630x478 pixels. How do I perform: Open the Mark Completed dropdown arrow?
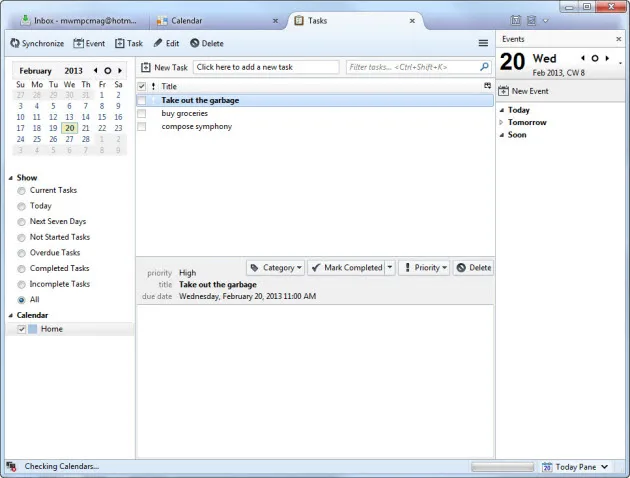pos(390,268)
